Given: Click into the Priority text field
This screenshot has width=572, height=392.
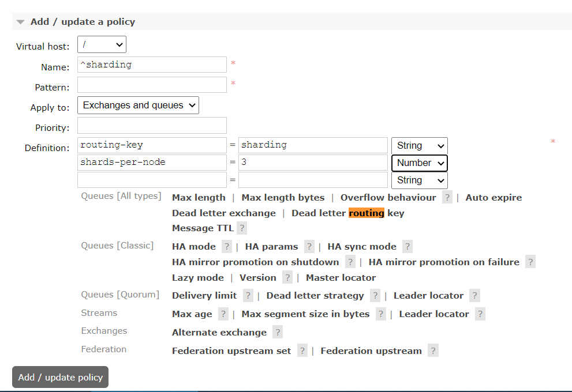Looking at the screenshot, I should coord(152,126).
